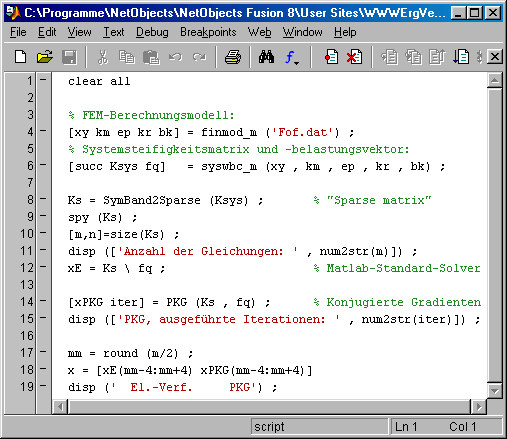The image size is (507, 439).
Task: Click the horizontal scrollbar left arrow
Action: pos(60,407)
